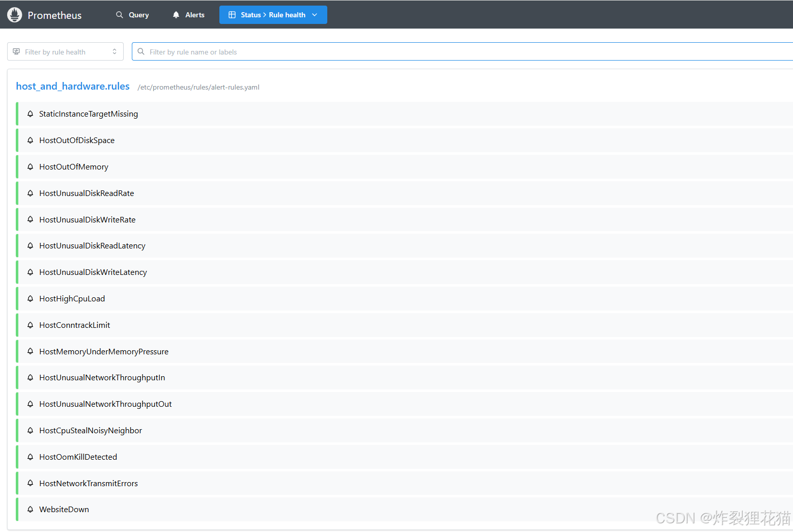793x532 pixels.
Task: Click bell icon beside HostHighCpuLoad
Action: 31,298
